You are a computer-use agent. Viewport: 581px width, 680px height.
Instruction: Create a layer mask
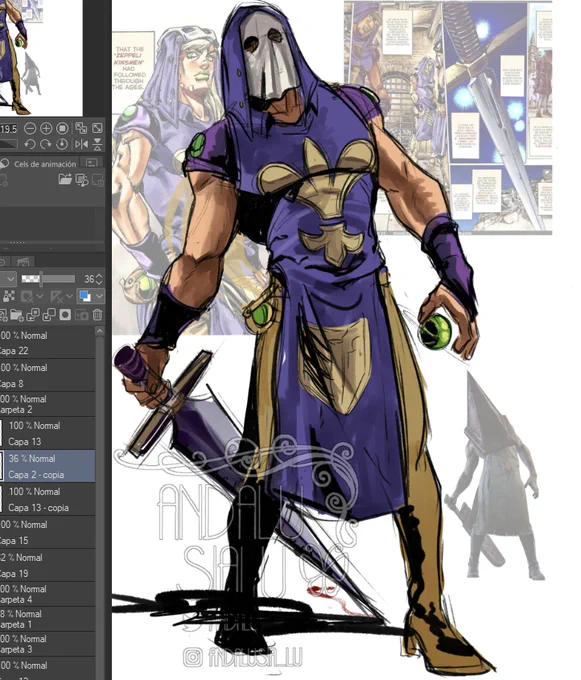click(65, 315)
